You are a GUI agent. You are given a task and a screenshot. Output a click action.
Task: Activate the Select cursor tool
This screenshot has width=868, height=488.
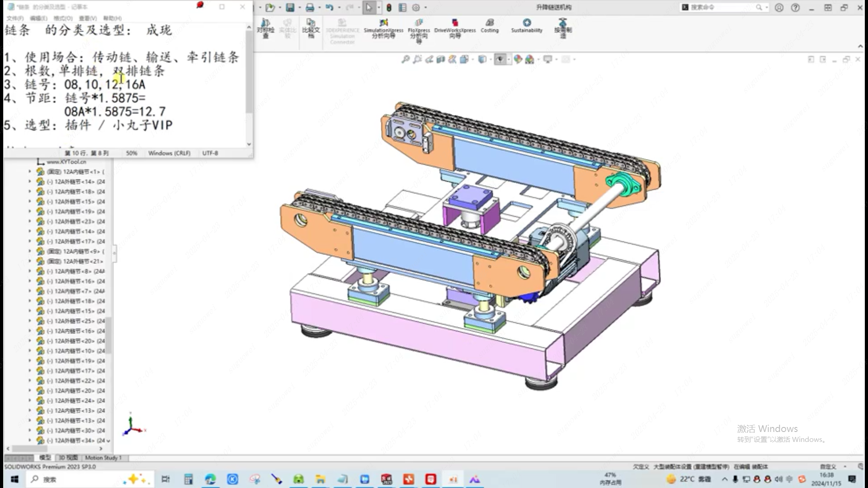tap(369, 8)
